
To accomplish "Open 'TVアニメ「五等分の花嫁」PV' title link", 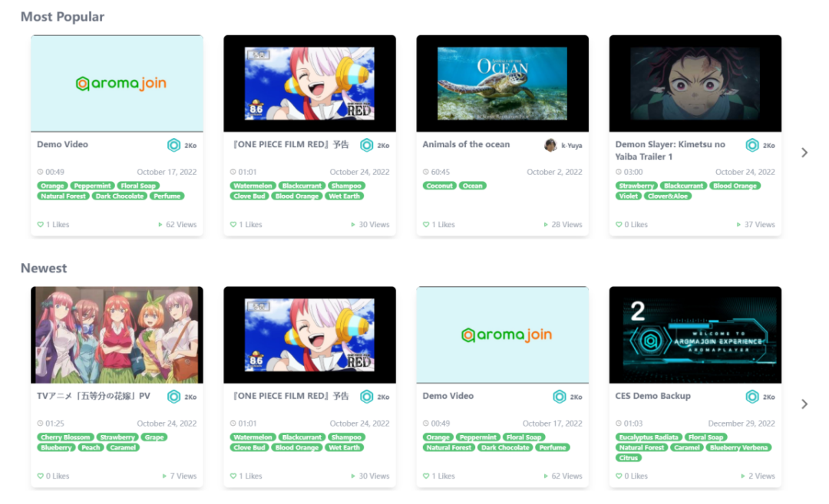I will (94, 396).
